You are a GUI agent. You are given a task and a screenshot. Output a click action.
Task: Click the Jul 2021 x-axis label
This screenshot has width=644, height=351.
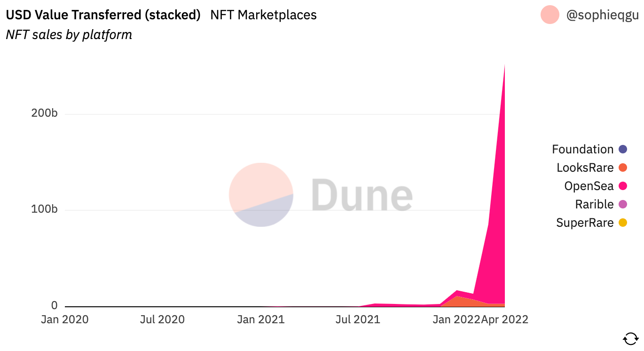(358, 320)
